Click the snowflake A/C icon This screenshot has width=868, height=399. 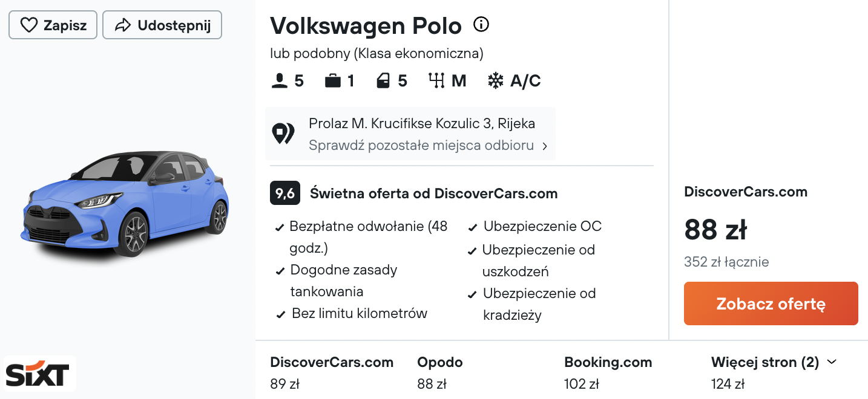click(496, 81)
